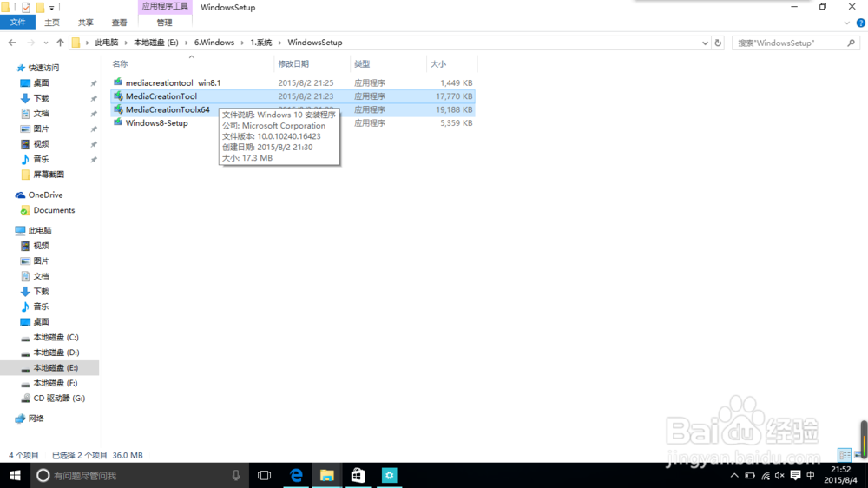The height and width of the screenshot is (488, 868).
Task: Open the quick access toolbar customize dropdown
Action: (51, 8)
